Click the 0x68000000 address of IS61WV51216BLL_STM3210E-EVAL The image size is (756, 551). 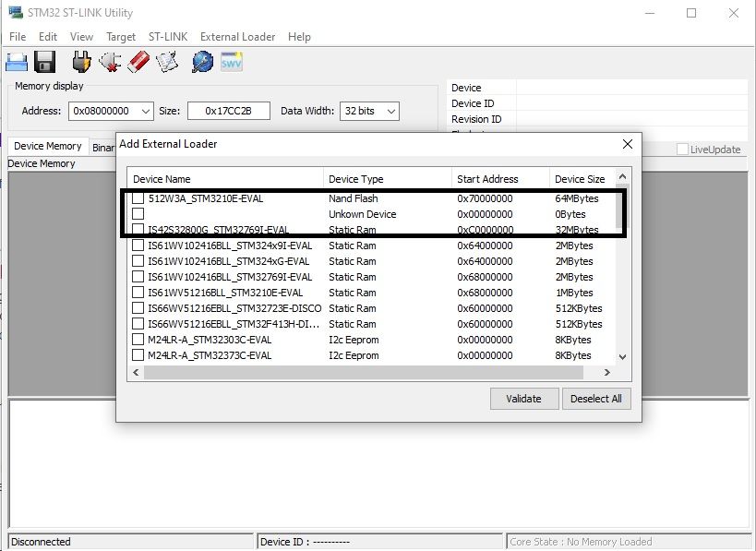point(485,293)
